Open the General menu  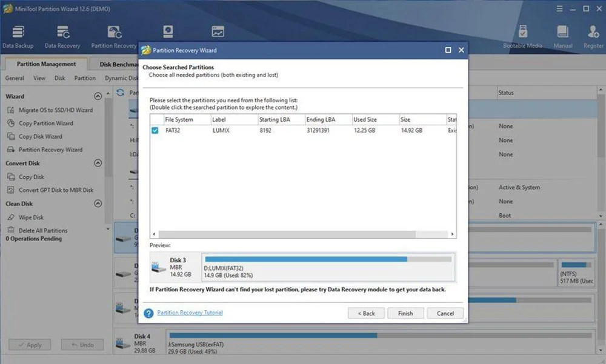click(15, 78)
